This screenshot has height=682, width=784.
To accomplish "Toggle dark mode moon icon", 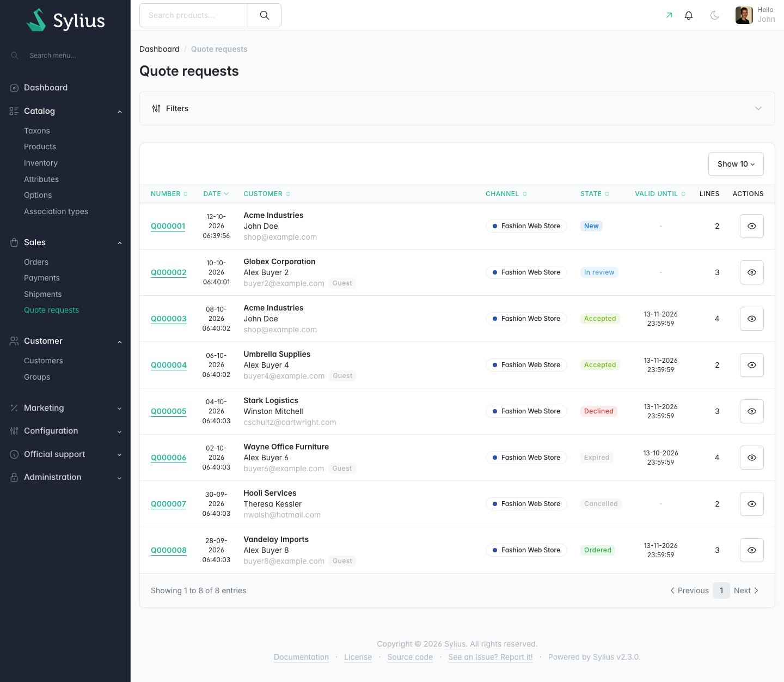I will click(x=715, y=15).
